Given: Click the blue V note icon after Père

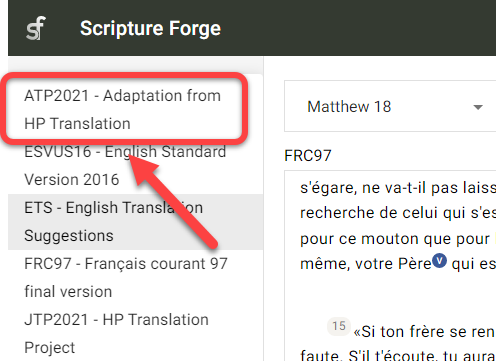Looking at the screenshot, I should (x=439, y=261).
